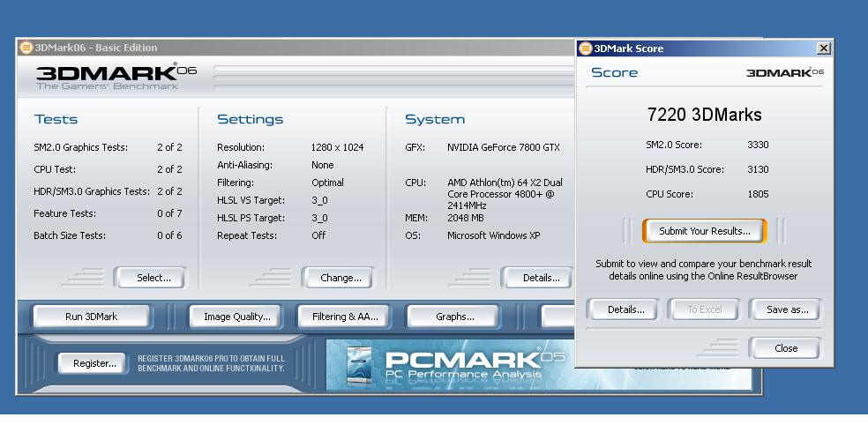The height and width of the screenshot is (425, 868).
Task: Click the Settings section heading
Action: [x=251, y=119]
